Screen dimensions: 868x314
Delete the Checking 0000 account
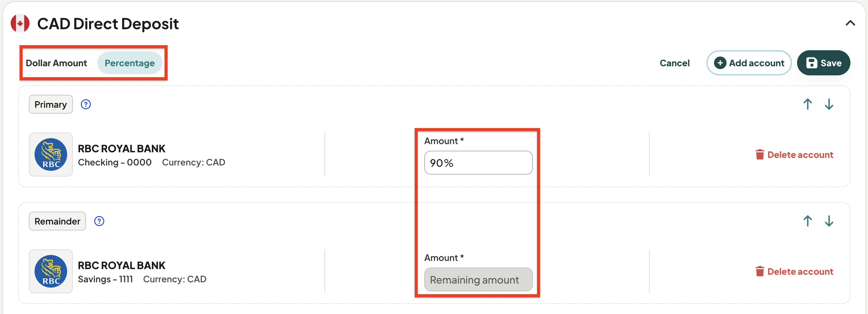794,154
